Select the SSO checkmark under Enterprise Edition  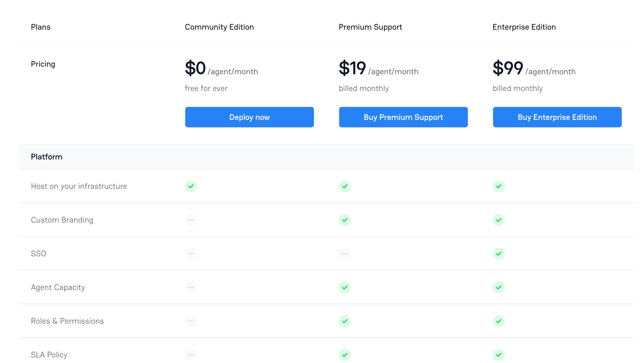498,253
